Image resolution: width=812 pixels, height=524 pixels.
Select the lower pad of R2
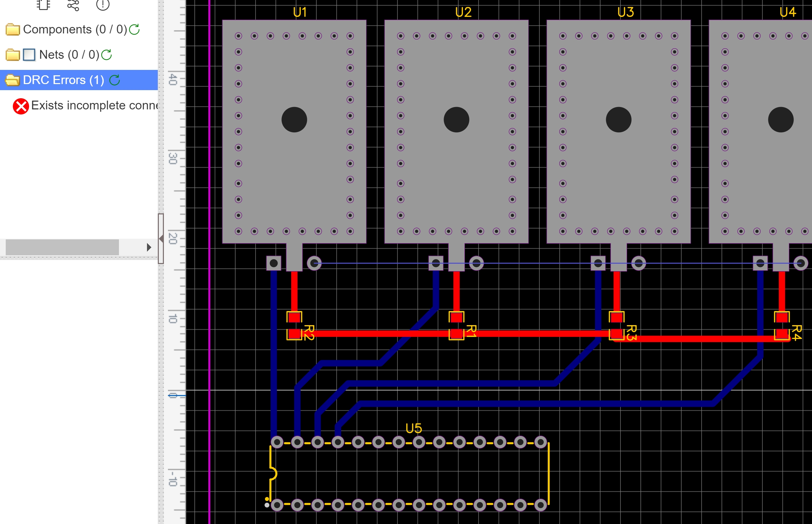pos(294,334)
